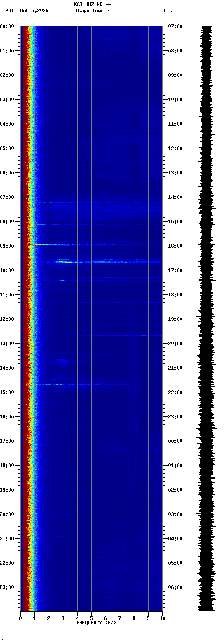This screenshot has width=224, height=644.
Task: Click the 00:00 PDT time label
Action: point(7,26)
